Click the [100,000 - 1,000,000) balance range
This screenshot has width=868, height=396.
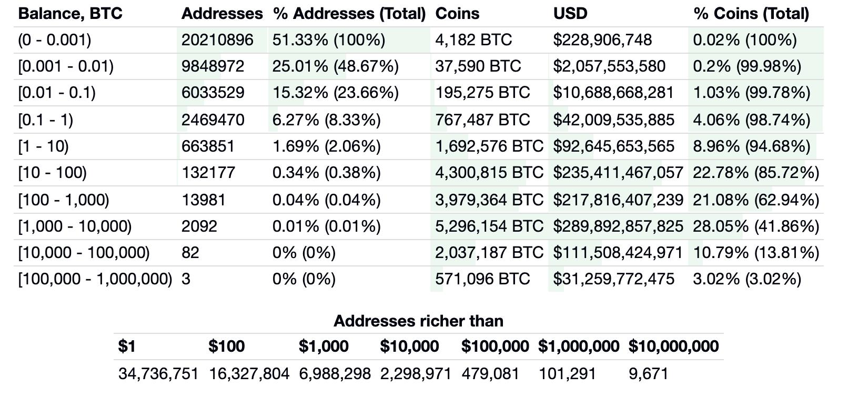(95, 279)
